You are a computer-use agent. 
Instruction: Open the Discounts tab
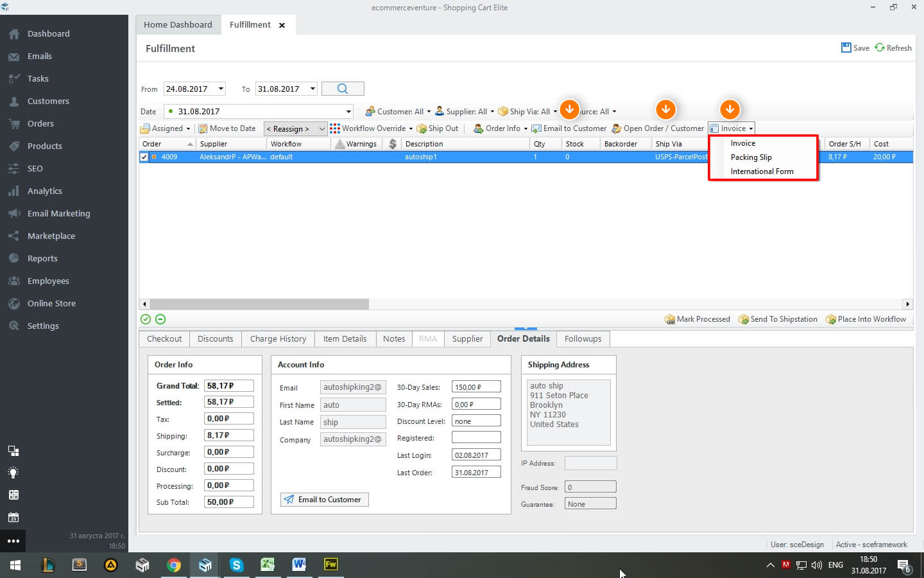pyautogui.click(x=216, y=338)
